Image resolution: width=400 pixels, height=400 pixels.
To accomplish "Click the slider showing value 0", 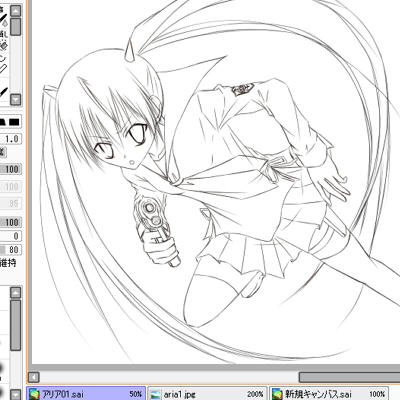I will pyautogui.click(x=11, y=236).
